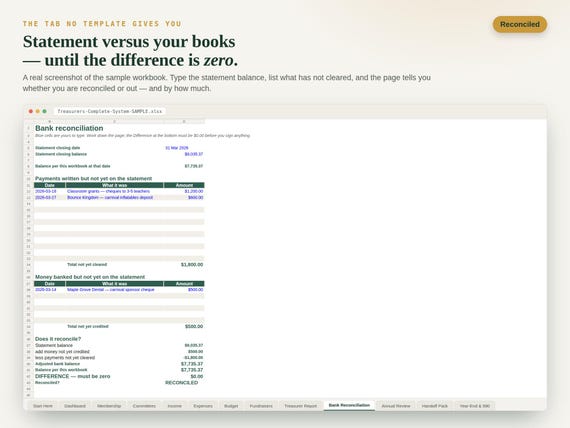Click the Date header in payments table

coord(50,185)
